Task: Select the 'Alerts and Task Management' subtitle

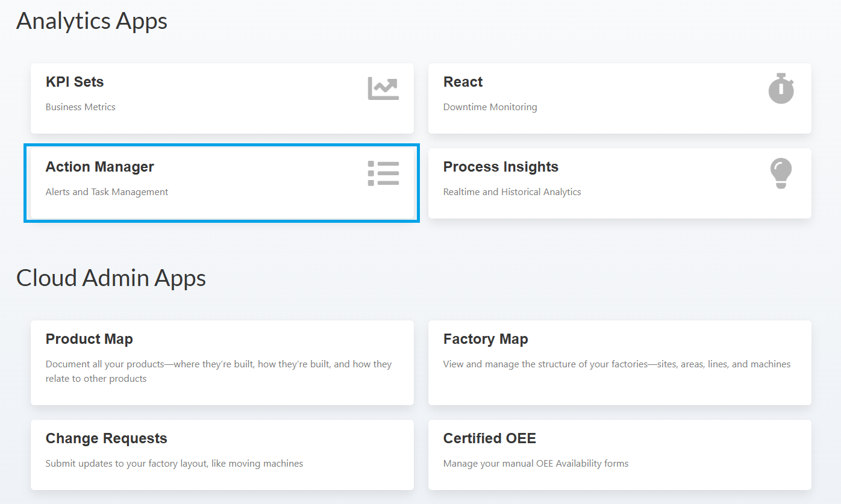Action: pos(107,192)
